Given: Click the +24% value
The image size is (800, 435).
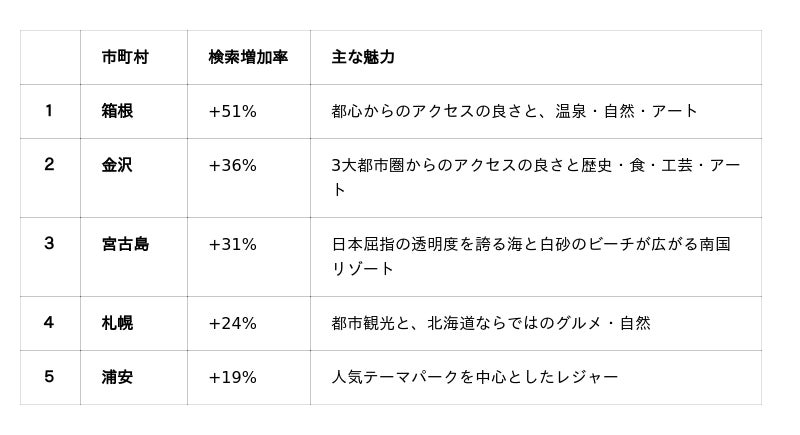Looking at the screenshot, I should pos(233,324).
